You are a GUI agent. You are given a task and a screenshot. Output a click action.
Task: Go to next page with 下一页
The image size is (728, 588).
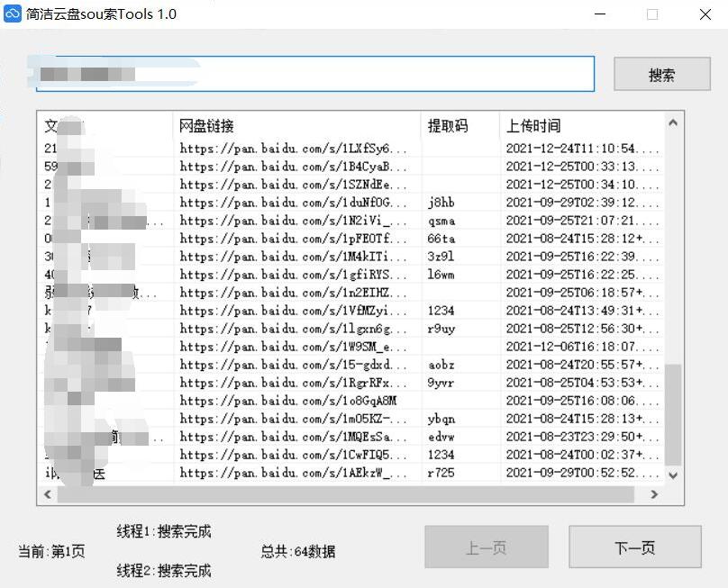click(x=634, y=547)
